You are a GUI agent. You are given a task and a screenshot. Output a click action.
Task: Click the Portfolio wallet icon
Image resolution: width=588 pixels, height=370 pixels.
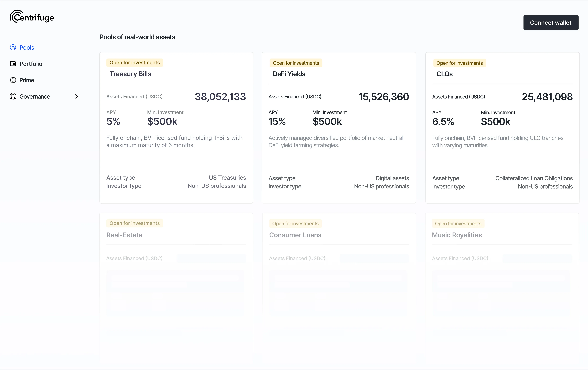click(13, 64)
